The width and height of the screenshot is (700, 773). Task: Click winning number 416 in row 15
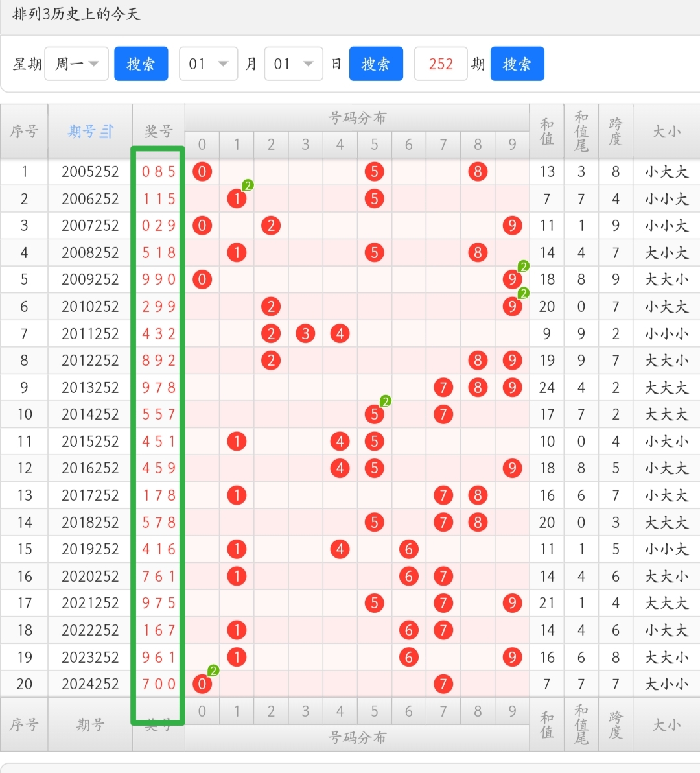[x=159, y=549]
